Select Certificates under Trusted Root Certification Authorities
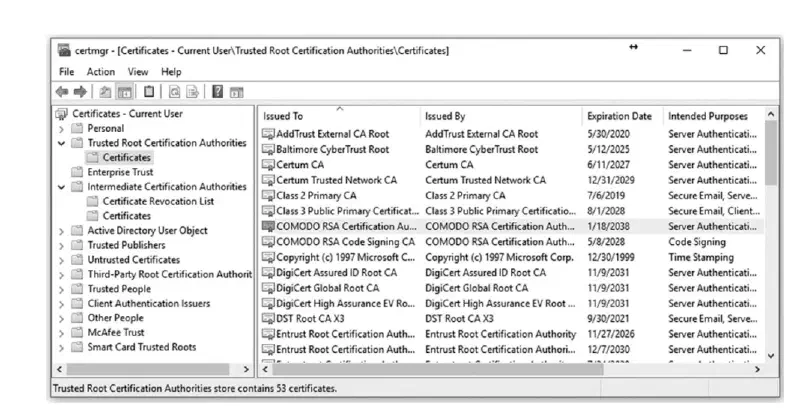 (x=127, y=158)
